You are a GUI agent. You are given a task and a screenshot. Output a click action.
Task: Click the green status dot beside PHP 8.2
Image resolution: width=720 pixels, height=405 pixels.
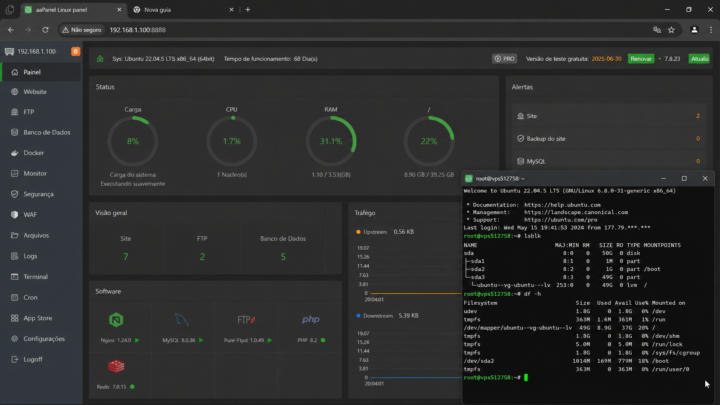click(x=323, y=340)
